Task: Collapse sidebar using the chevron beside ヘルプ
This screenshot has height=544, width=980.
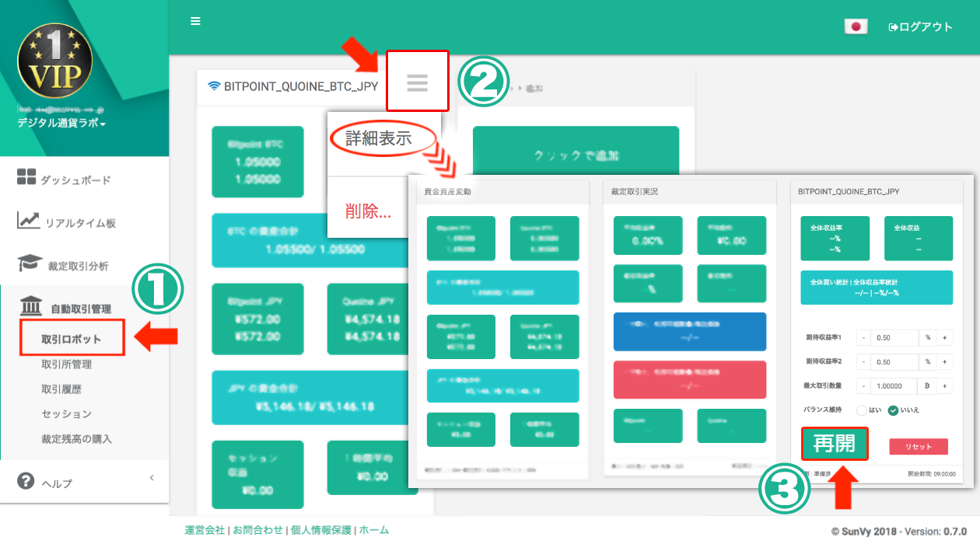Action: point(152,477)
